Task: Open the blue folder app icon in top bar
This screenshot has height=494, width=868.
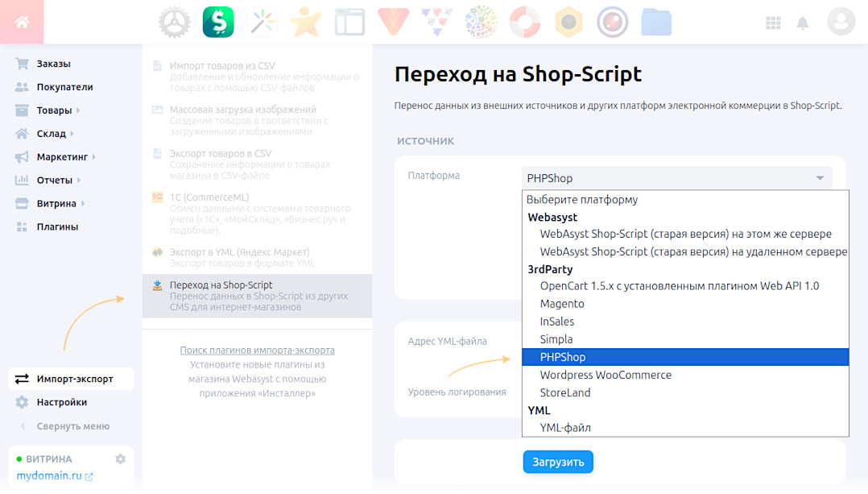Action: click(656, 22)
